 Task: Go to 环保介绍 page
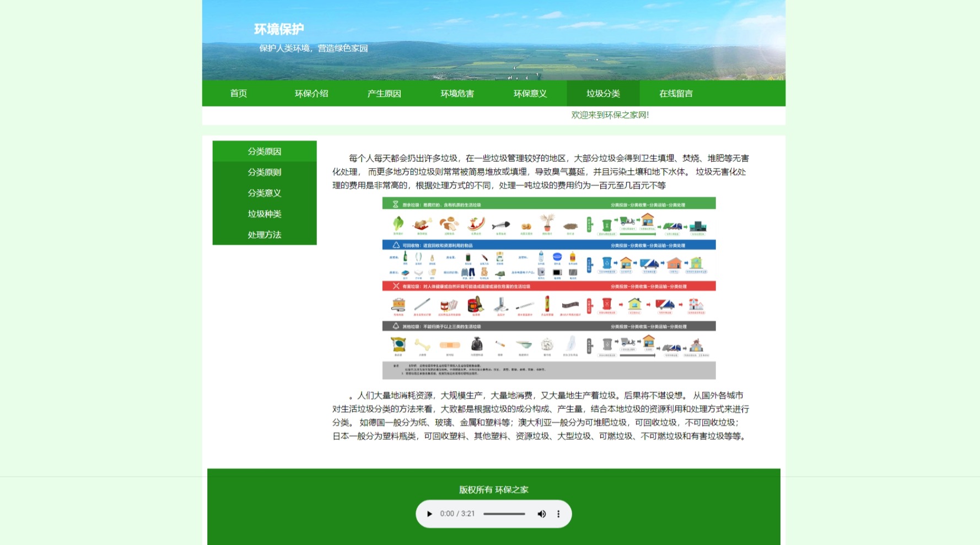(x=311, y=93)
